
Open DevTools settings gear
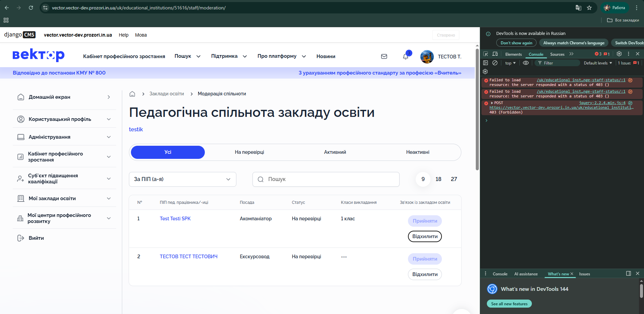pos(619,54)
